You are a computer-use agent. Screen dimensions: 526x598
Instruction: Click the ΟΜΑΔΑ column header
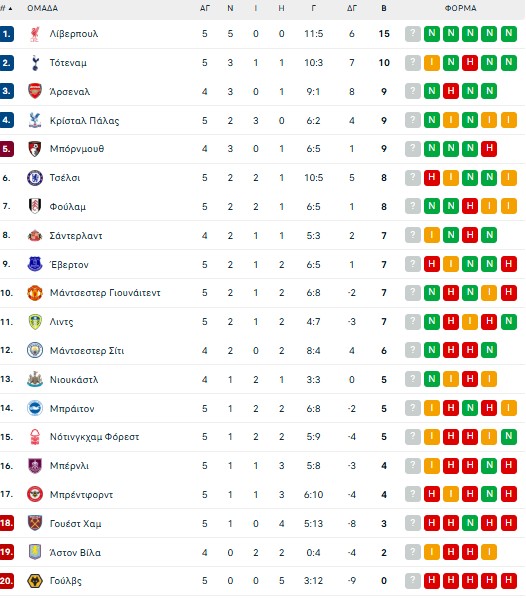[42, 8]
